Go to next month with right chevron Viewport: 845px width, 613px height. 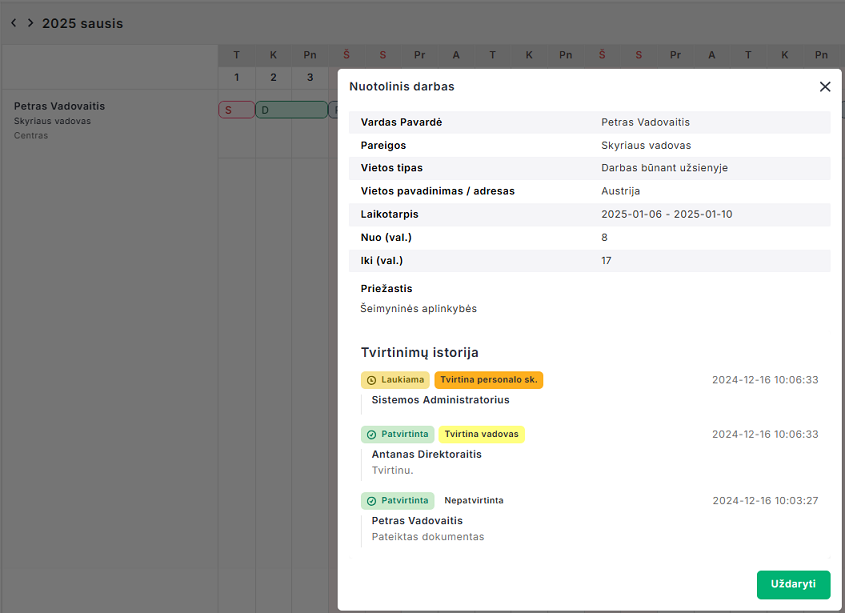coord(30,23)
